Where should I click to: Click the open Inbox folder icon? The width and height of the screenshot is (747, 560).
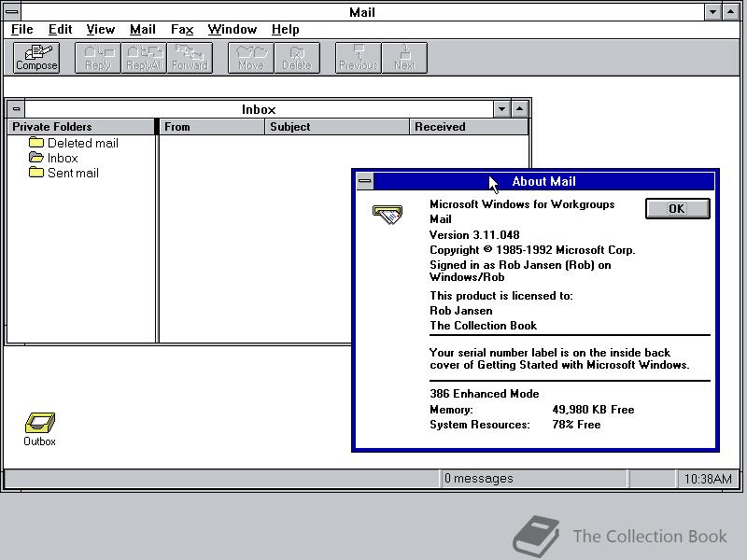36,157
